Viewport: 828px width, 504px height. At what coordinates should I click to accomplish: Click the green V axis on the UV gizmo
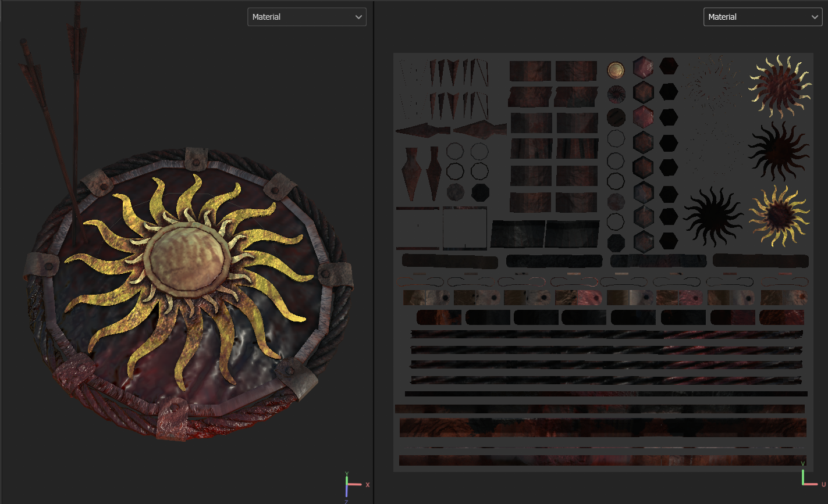803,476
